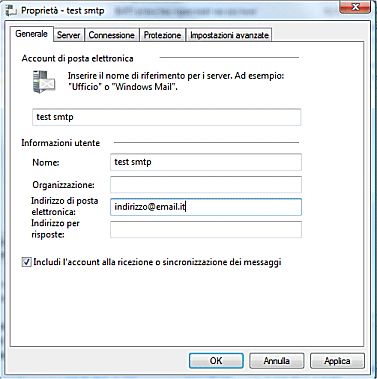Click the Indirizzo per risposte field

pos(206,229)
